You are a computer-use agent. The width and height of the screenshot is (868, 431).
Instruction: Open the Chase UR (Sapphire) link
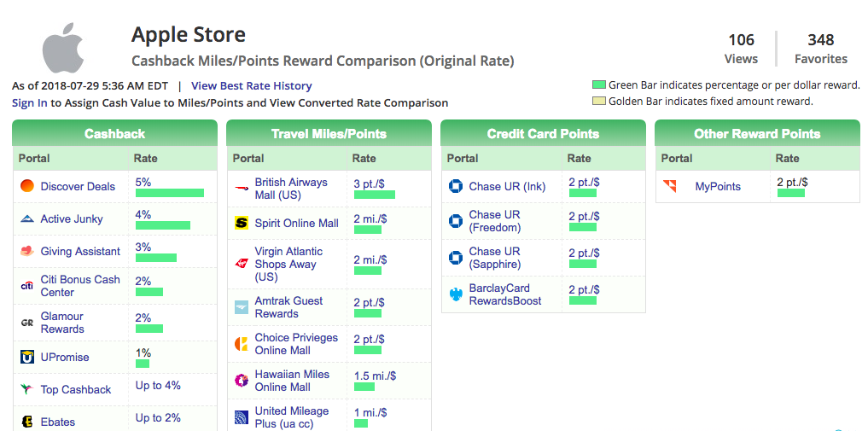click(x=495, y=258)
